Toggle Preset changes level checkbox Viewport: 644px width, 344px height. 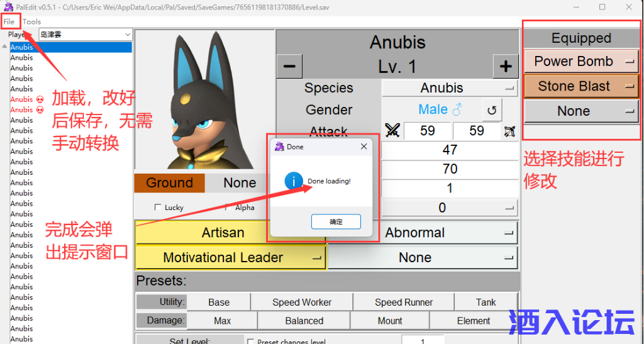point(250,341)
